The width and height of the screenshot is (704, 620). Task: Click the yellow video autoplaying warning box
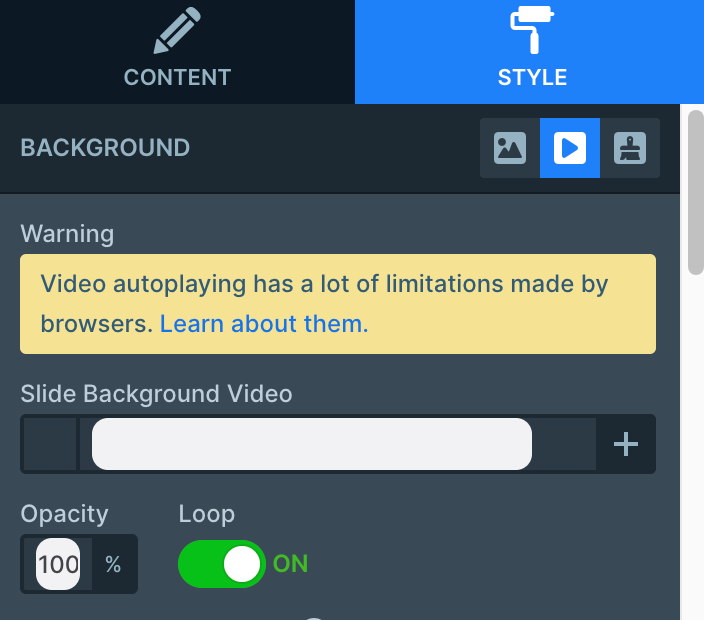coord(338,304)
